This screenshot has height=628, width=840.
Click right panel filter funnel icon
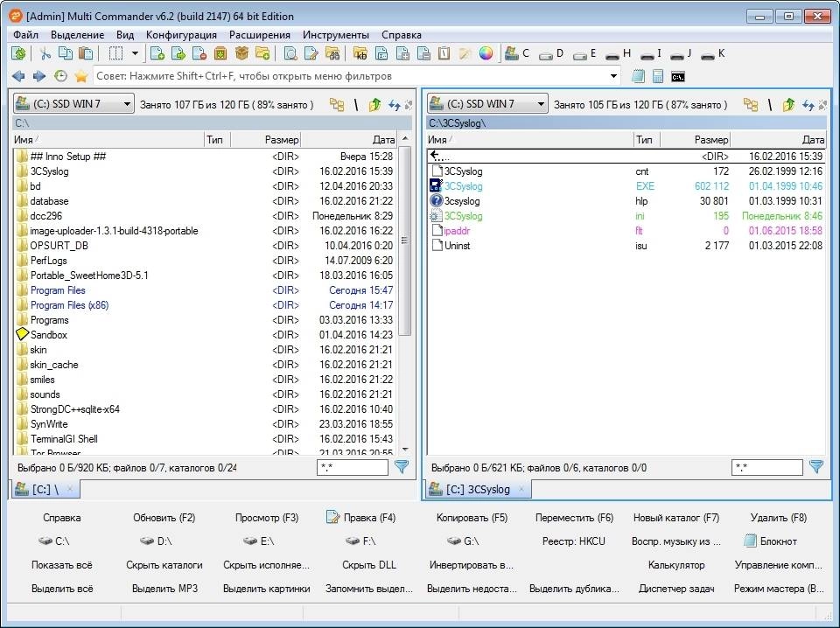coord(815,467)
